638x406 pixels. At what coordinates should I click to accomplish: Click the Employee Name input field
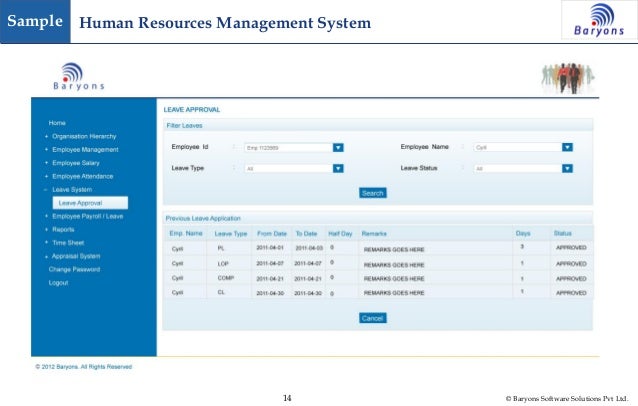(518, 147)
